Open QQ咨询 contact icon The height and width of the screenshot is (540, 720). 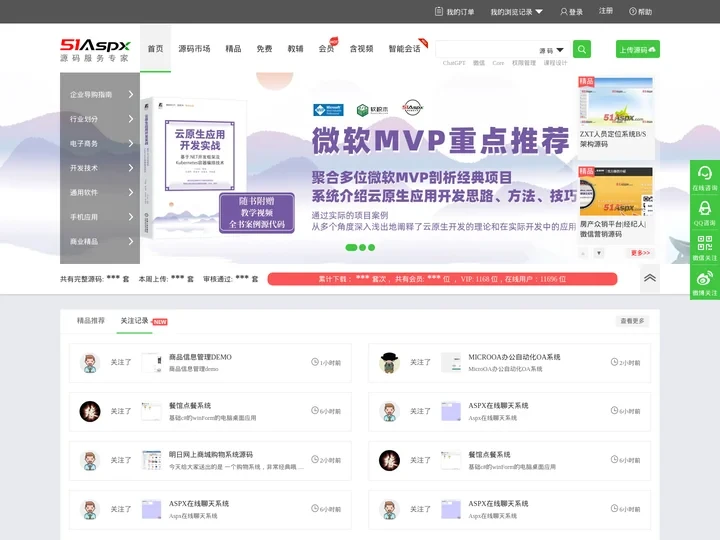(704, 208)
